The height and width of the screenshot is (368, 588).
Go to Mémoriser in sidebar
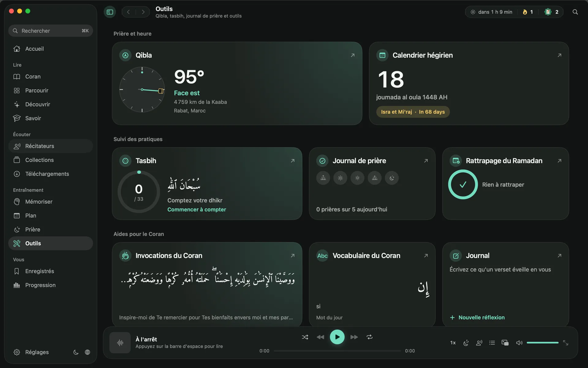[x=51, y=202]
